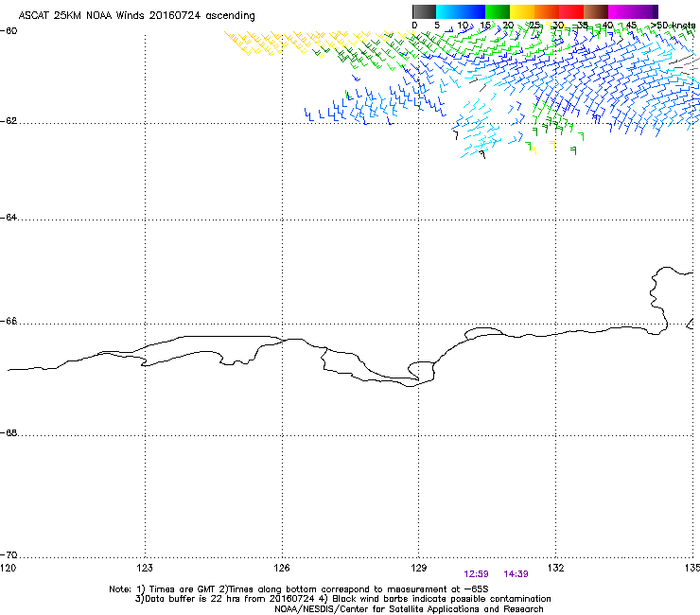
Task: Click the latitude label '-70'
Action: coord(9,555)
